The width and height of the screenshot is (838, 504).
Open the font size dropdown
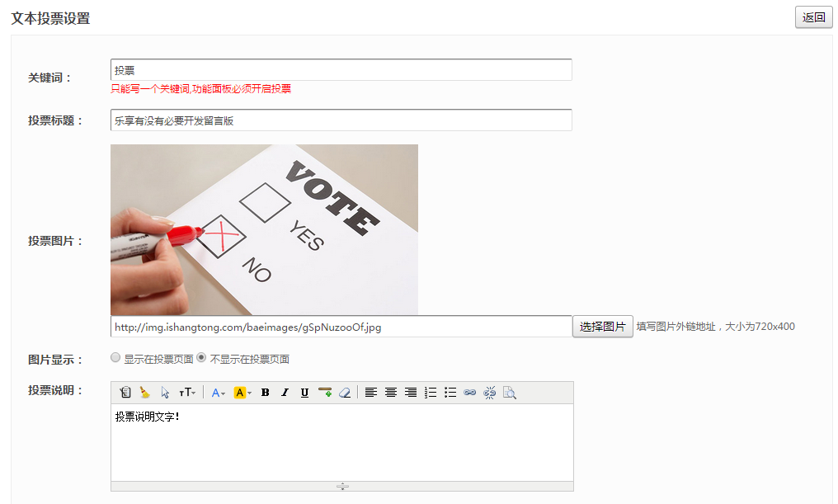[187, 393]
